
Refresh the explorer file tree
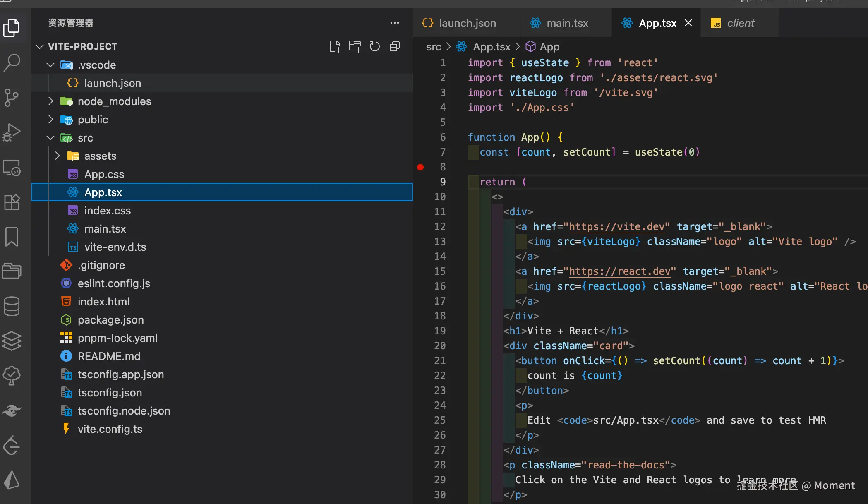(375, 46)
